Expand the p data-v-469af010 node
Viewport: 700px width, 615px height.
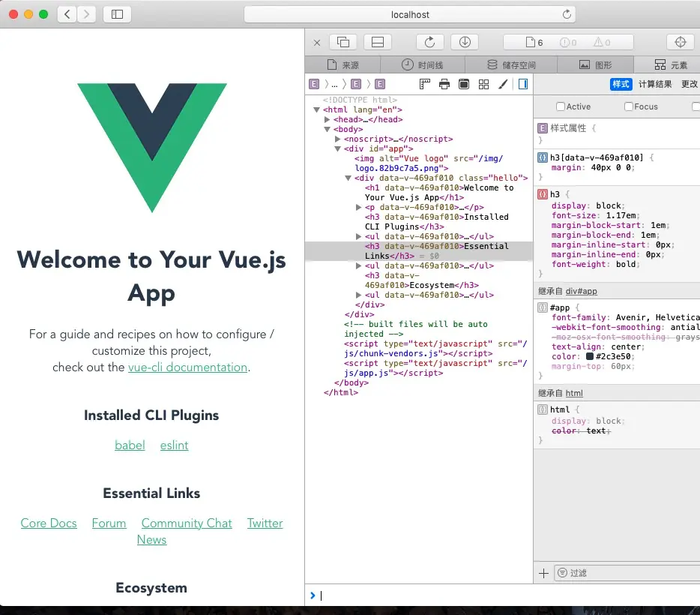tap(358, 207)
